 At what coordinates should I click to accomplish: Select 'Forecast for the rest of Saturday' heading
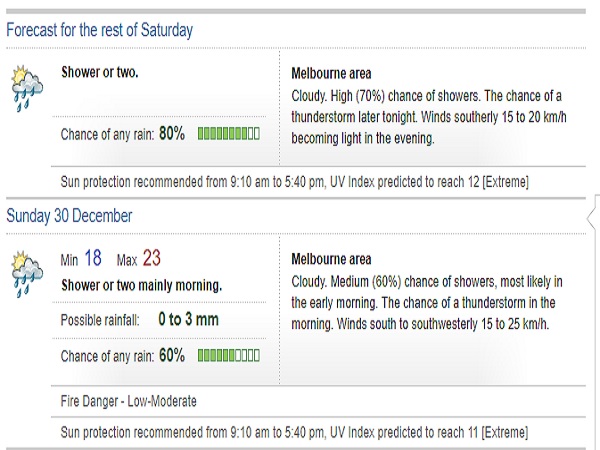(100, 30)
